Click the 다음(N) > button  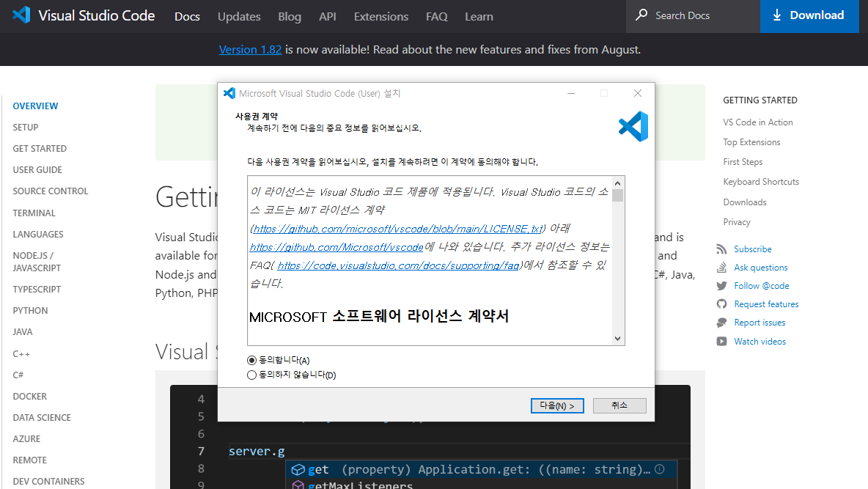[557, 405]
